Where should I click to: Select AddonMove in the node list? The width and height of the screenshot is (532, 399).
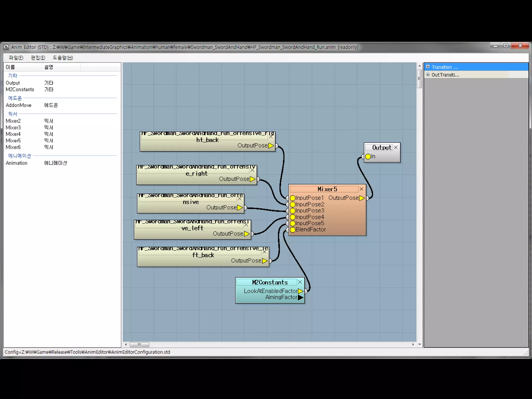tap(18, 105)
